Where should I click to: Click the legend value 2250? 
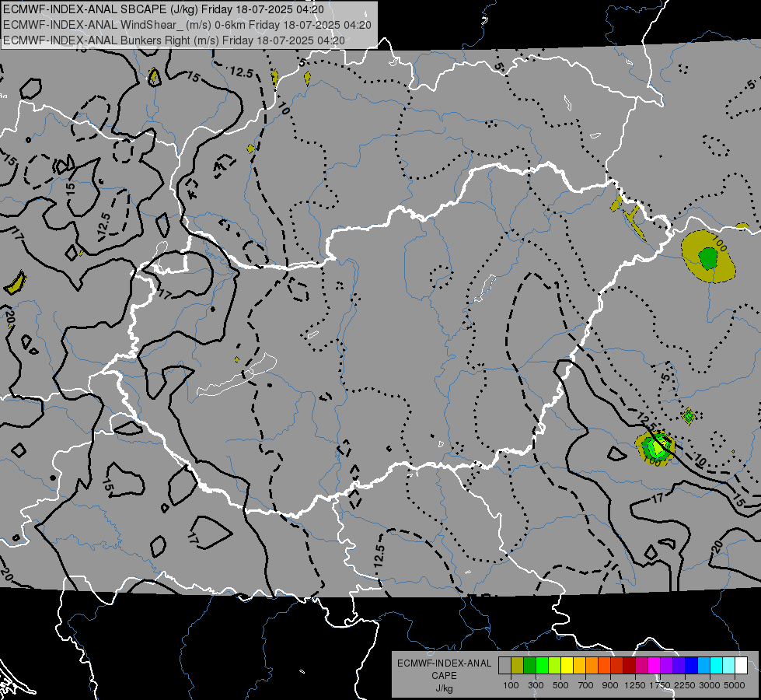pos(685,685)
